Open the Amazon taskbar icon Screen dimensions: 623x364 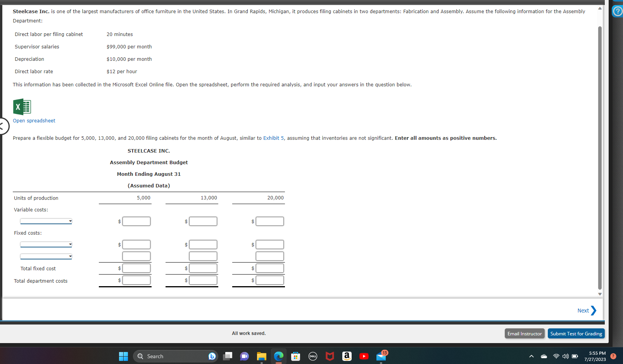pyautogui.click(x=347, y=356)
